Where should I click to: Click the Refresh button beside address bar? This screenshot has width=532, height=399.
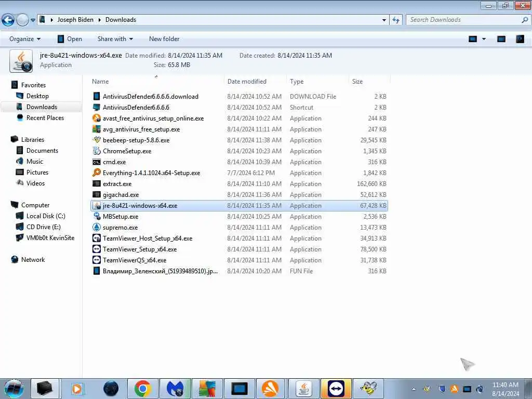click(396, 20)
